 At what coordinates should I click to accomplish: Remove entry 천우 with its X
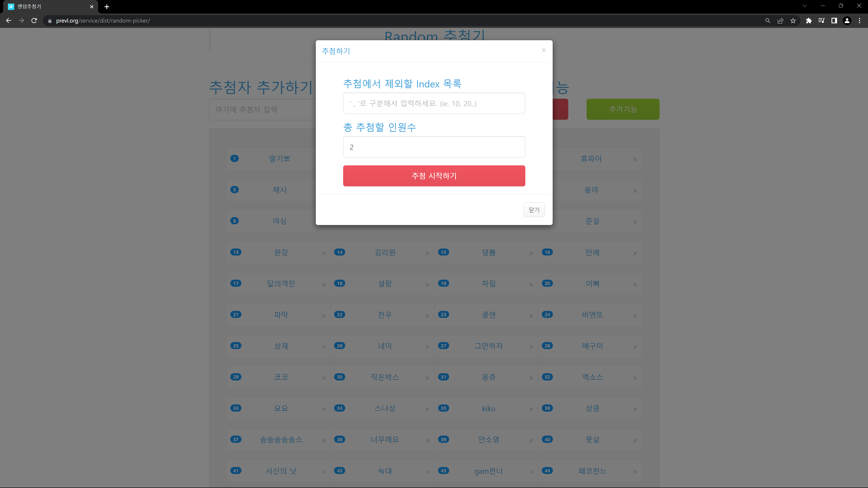tap(427, 316)
